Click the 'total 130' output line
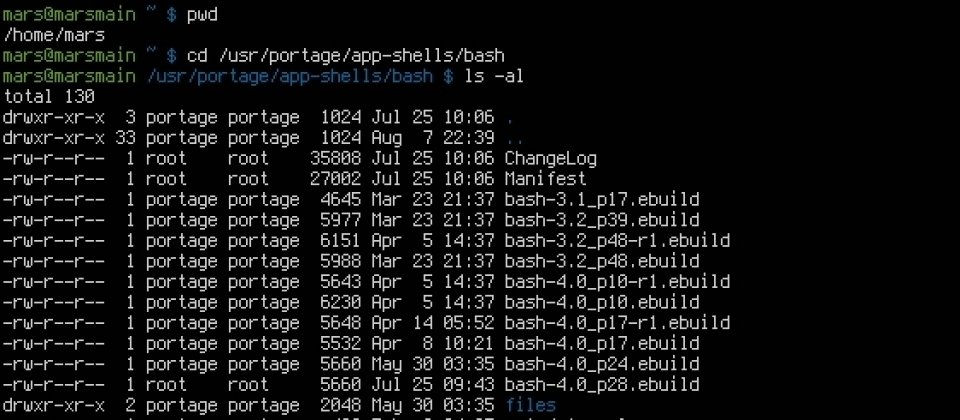 [49, 97]
